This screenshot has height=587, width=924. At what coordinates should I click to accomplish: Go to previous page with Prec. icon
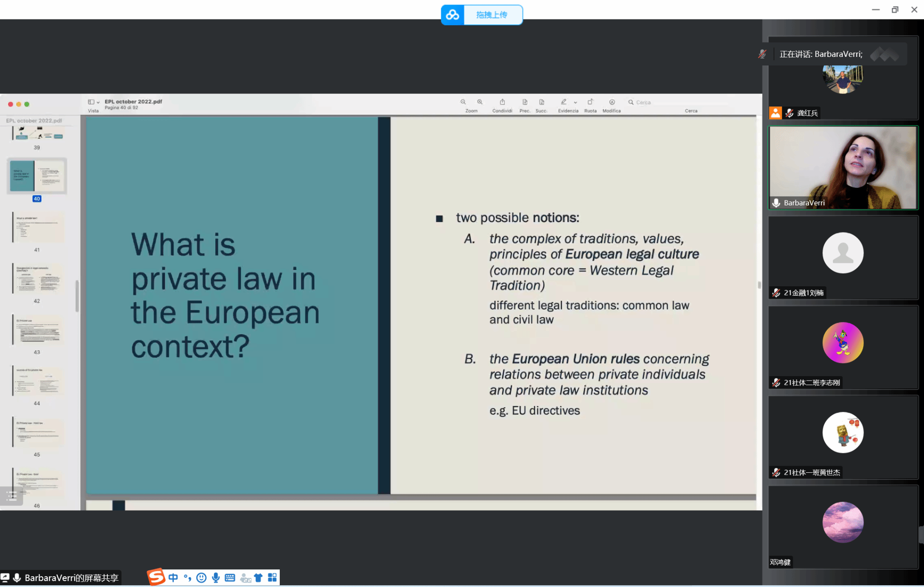[525, 102]
